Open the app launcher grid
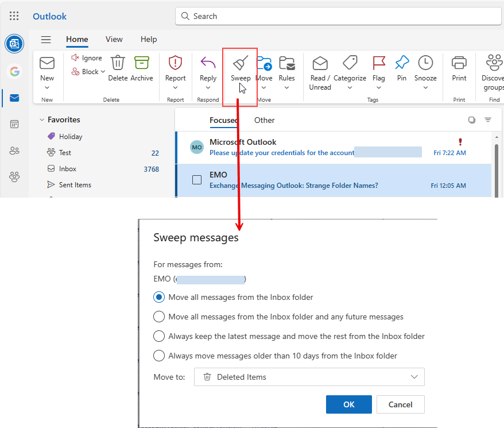This screenshot has height=428, width=504. coord(14,16)
